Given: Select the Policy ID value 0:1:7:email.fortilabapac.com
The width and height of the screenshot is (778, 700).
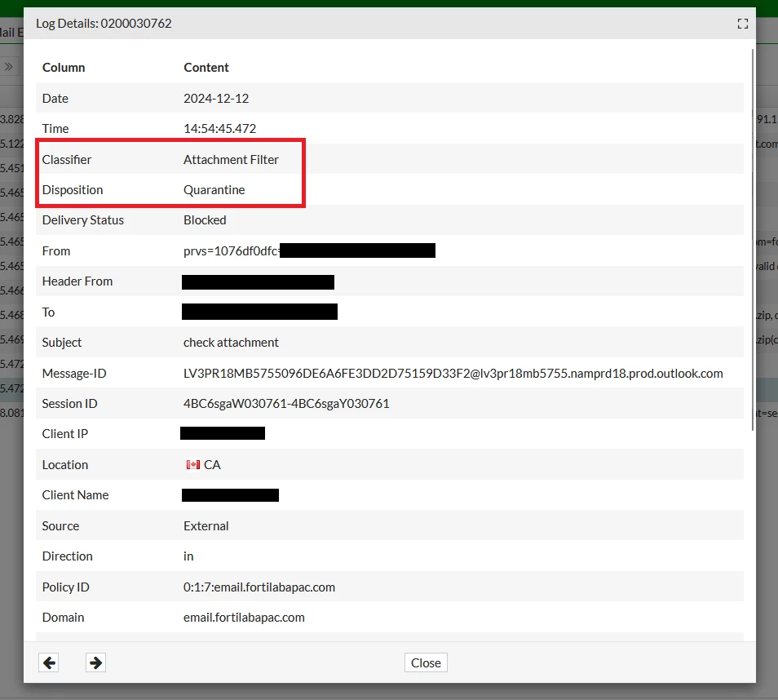Looking at the screenshot, I should 259,587.
